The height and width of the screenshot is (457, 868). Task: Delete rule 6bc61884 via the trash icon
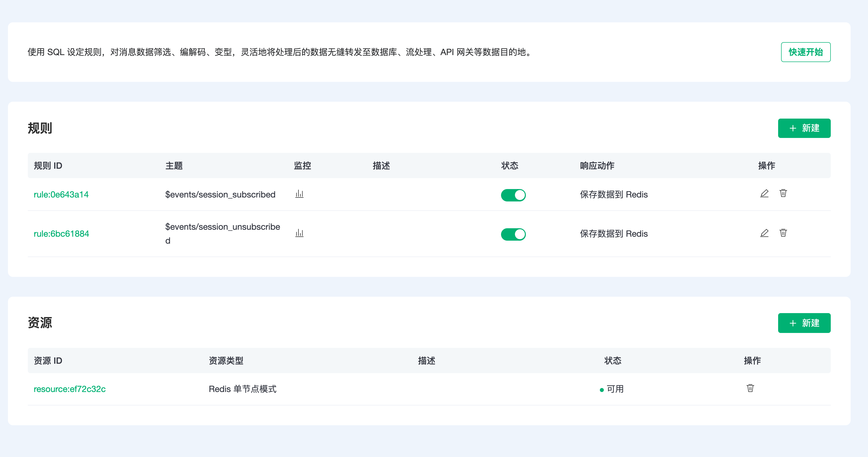pos(783,233)
